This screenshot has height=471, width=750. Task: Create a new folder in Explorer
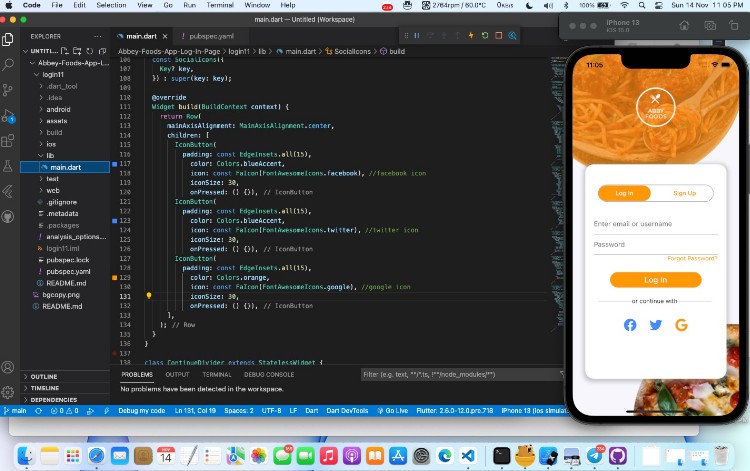pyautogui.click(x=77, y=51)
